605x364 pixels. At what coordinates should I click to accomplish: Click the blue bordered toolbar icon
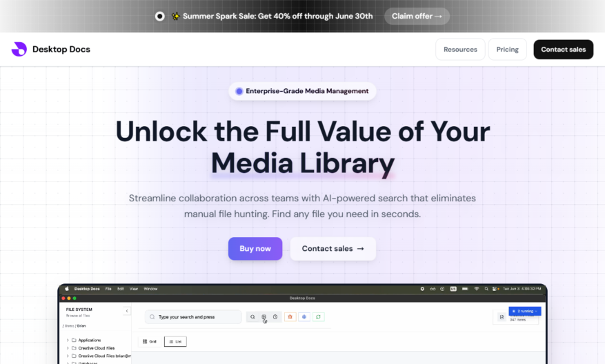click(304, 317)
